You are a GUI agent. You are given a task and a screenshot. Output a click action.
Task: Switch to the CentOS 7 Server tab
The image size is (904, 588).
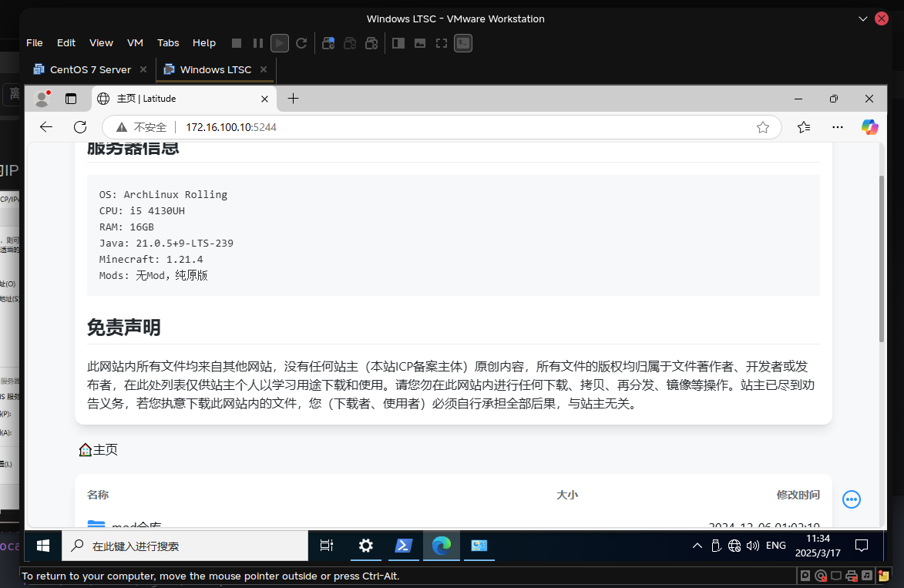(89, 69)
